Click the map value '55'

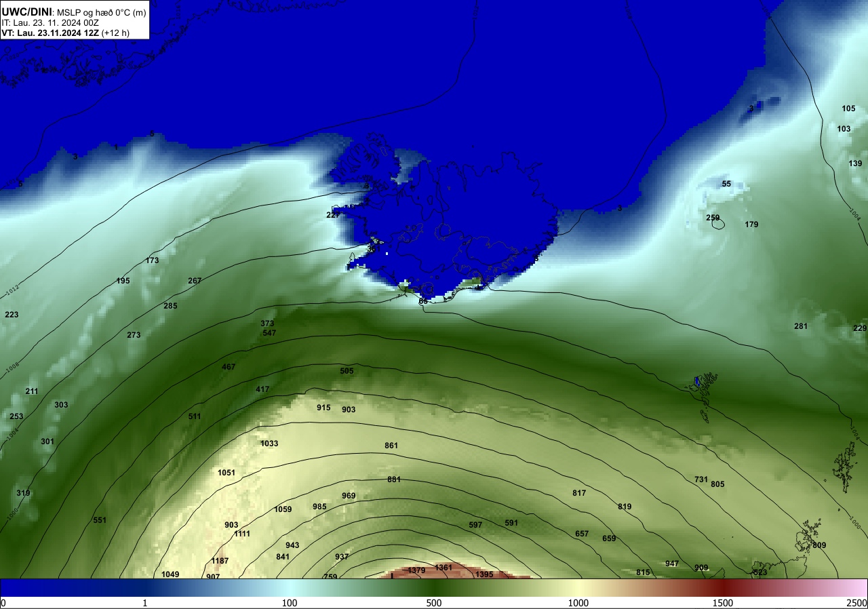pyautogui.click(x=726, y=184)
